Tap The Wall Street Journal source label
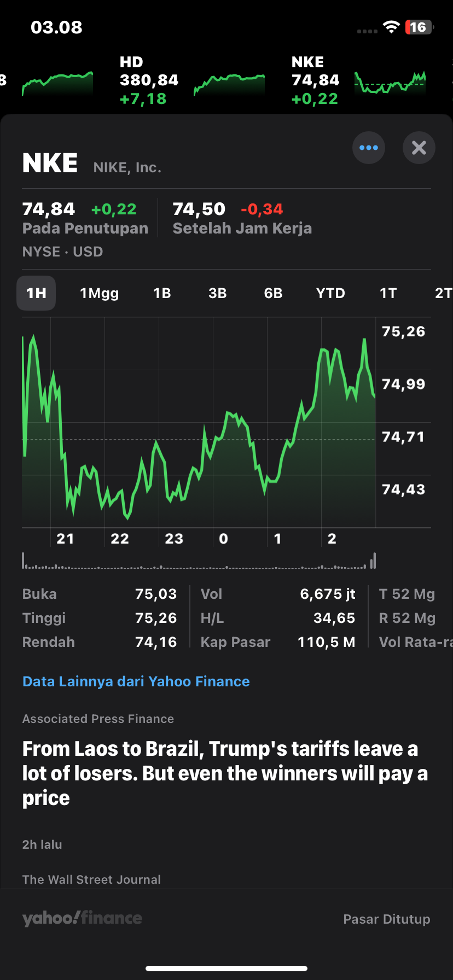 coord(91,879)
